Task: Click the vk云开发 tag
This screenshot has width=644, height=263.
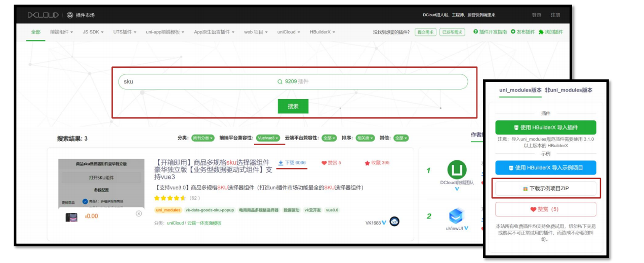Action: coord(313,210)
